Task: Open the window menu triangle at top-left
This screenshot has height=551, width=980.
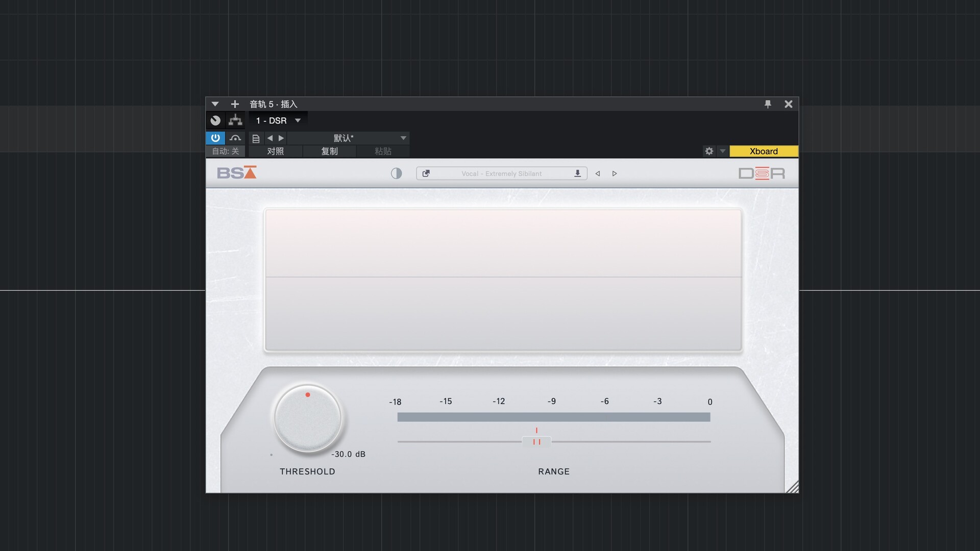Action: click(x=215, y=104)
